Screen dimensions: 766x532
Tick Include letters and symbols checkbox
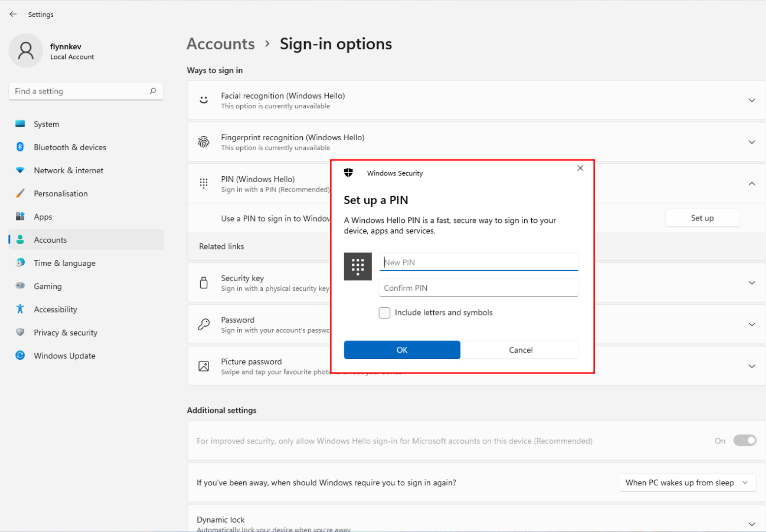(384, 313)
